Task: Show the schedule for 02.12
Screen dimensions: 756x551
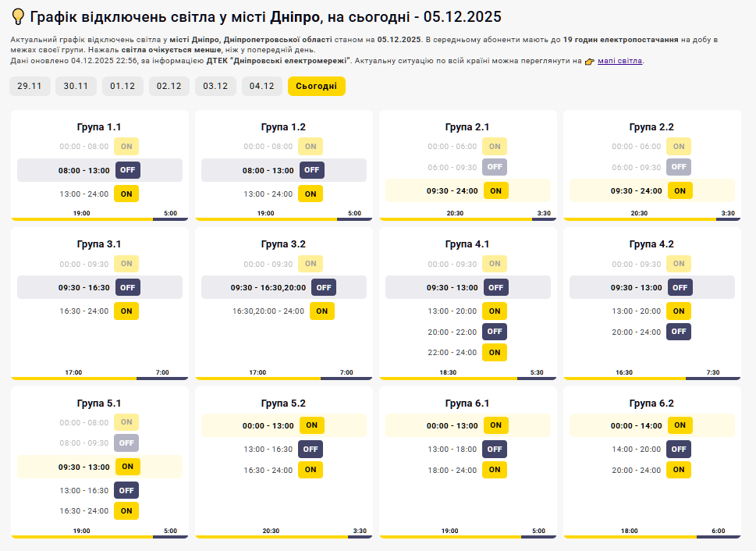Action: (169, 86)
